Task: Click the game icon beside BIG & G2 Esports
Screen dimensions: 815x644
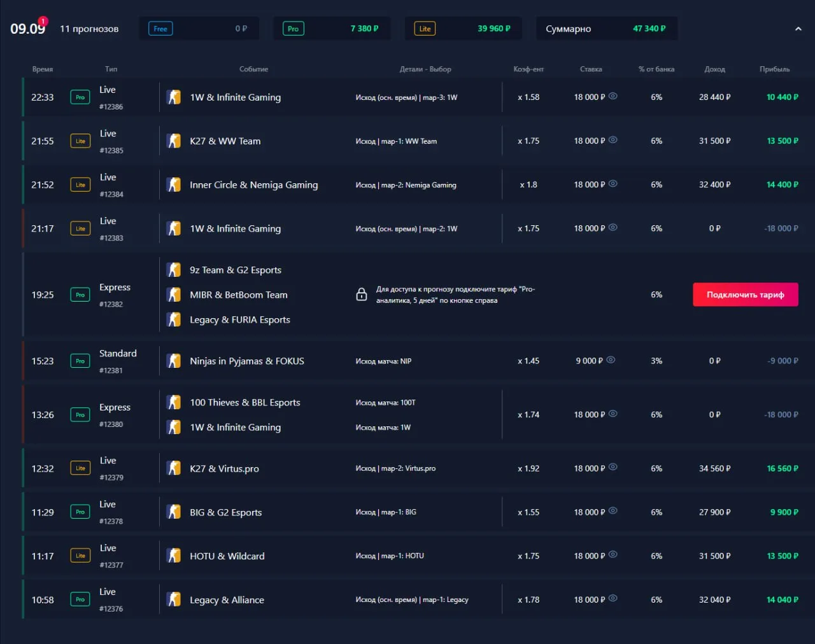Action: click(174, 512)
